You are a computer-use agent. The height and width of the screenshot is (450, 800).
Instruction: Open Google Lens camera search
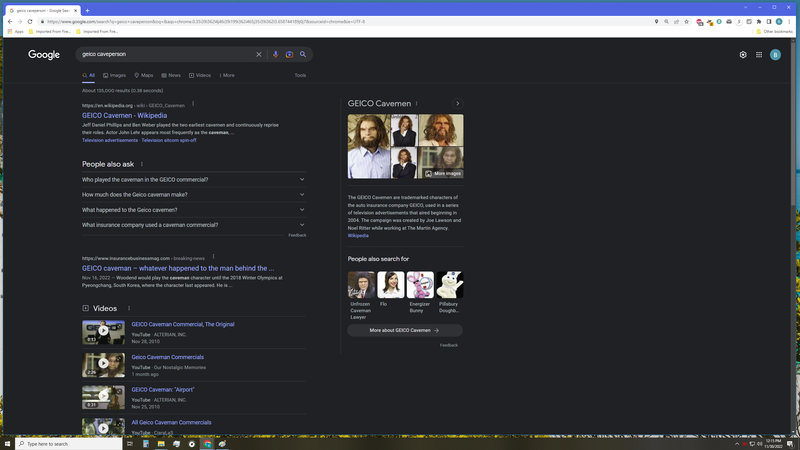[x=289, y=54]
